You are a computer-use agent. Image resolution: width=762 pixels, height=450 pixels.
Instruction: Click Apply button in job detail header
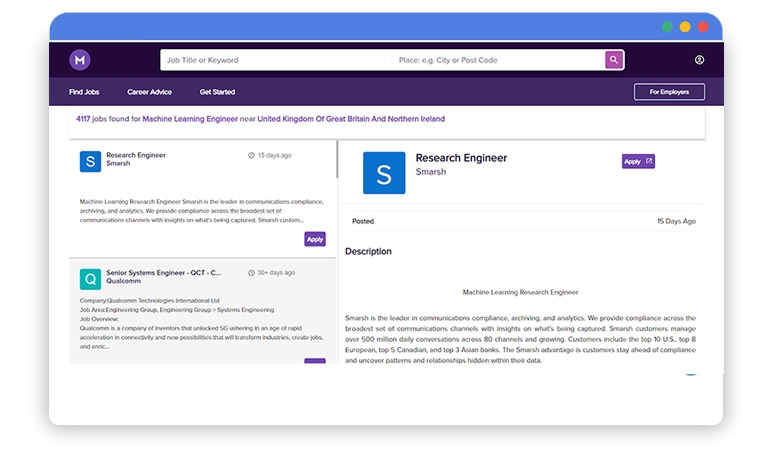637,161
